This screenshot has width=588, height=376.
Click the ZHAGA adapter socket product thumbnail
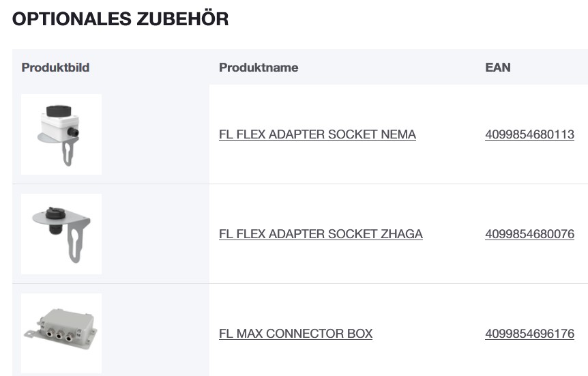tap(61, 234)
